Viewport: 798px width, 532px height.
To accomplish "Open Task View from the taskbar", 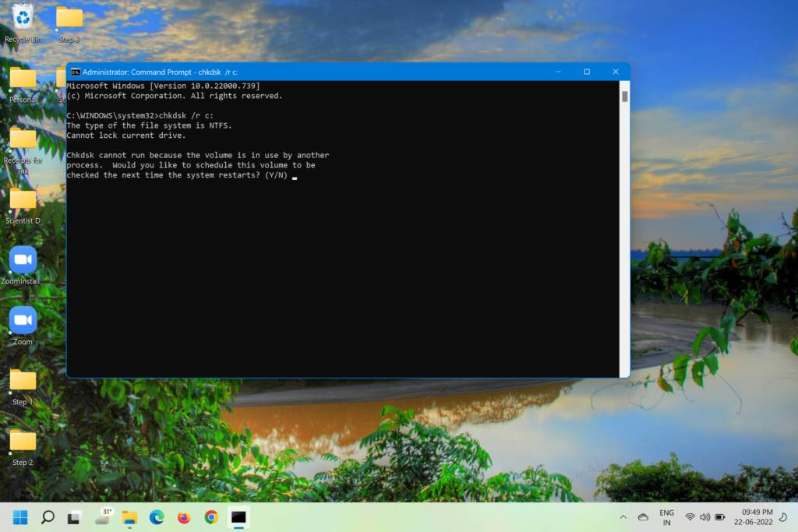I will point(74,516).
